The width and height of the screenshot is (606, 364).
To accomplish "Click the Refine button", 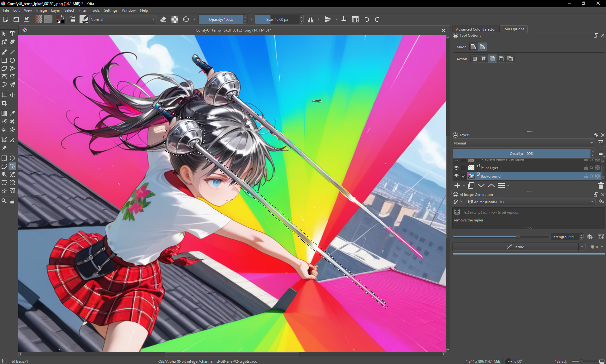I will click(x=515, y=247).
